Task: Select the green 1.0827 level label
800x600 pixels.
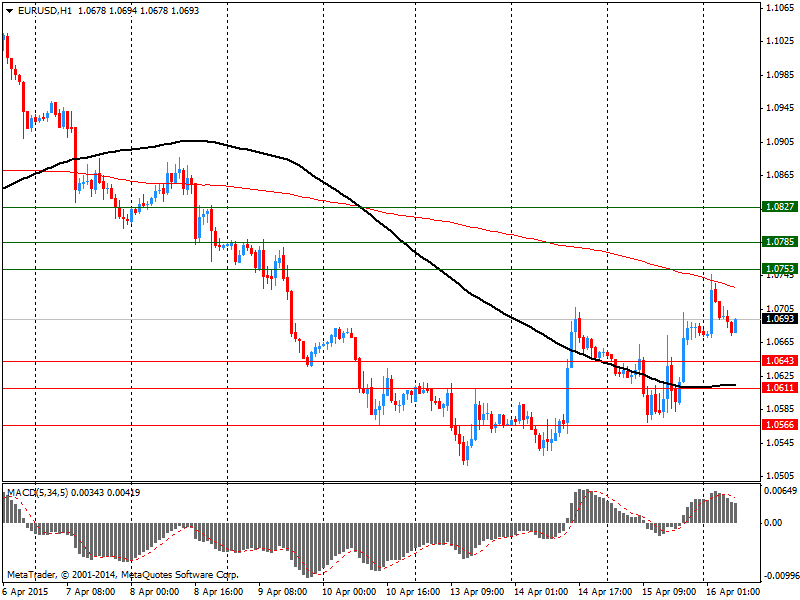Action: pos(780,207)
